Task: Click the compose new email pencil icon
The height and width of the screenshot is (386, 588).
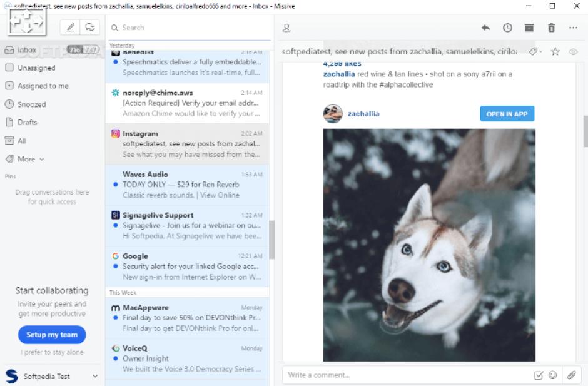Action: [71, 28]
